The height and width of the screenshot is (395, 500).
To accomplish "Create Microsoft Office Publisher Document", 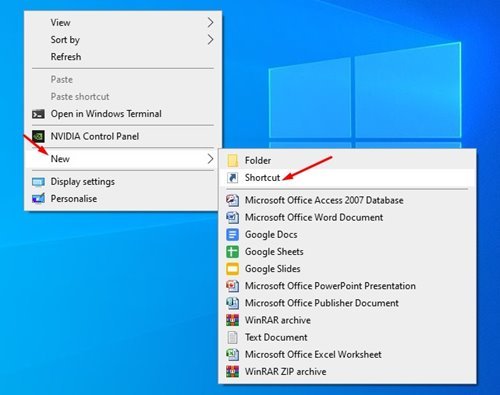I will click(x=347, y=303).
